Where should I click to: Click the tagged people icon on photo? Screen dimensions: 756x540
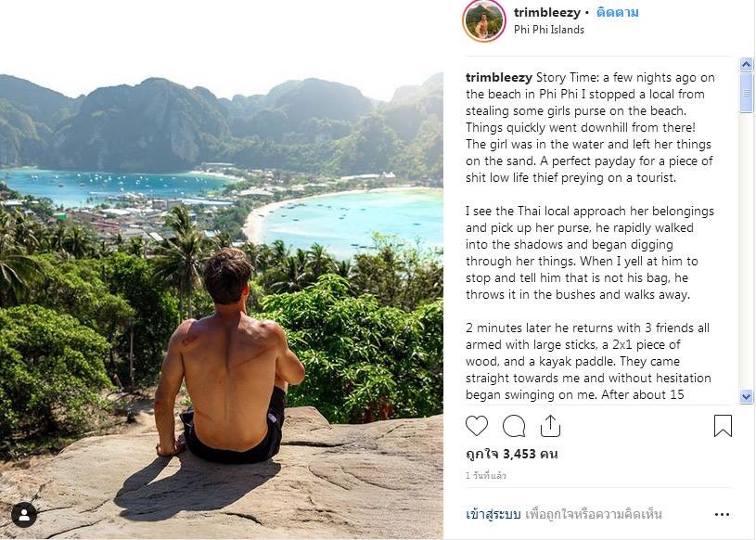click(x=24, y=514)
